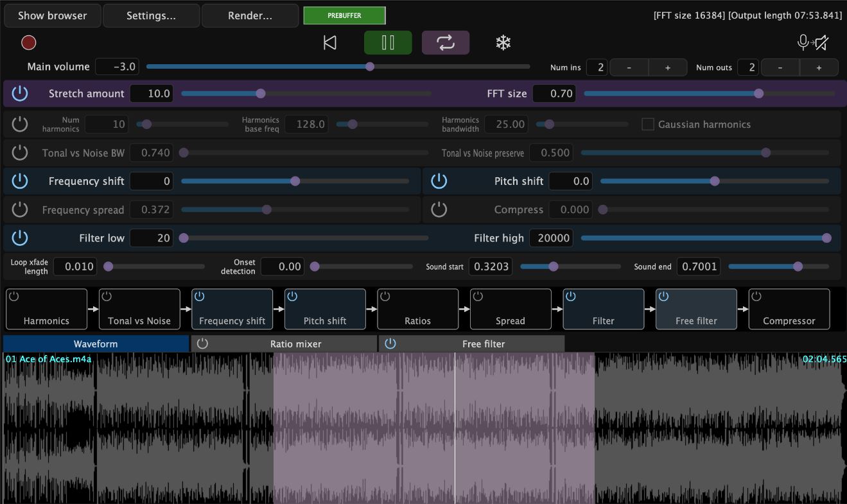The width and height of the screenshot is (847, 504).
Task: Check the Gaussian harmonics checkbox
Action: pyautogui.click(x=648, y=124)
